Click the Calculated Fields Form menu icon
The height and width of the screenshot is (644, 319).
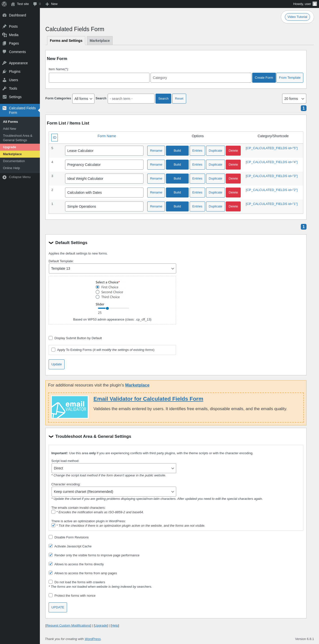pyautogui.click(x=4, y=108)
